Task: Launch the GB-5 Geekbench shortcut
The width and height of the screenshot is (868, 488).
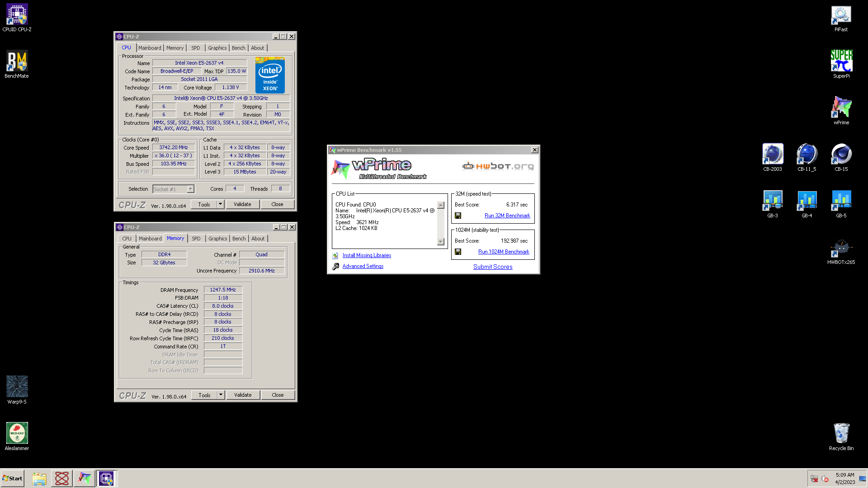Action: pyautogui.click(x=841, y=204)
